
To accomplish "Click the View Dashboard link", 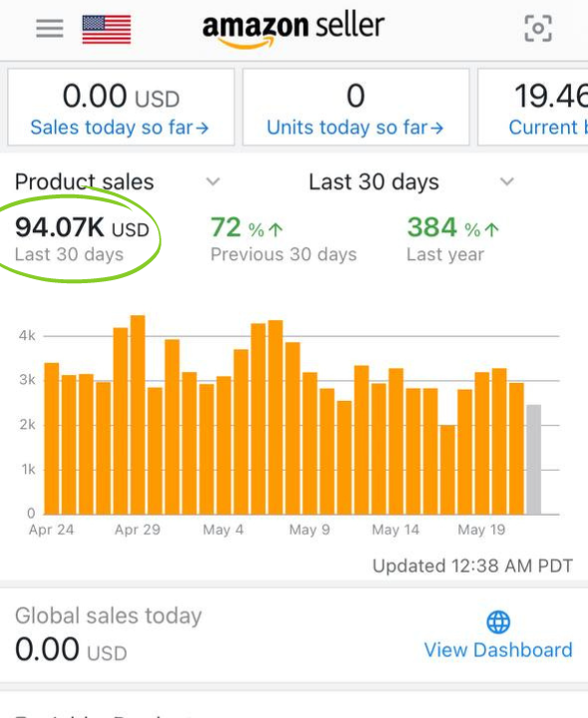I will tap(498, 650).
